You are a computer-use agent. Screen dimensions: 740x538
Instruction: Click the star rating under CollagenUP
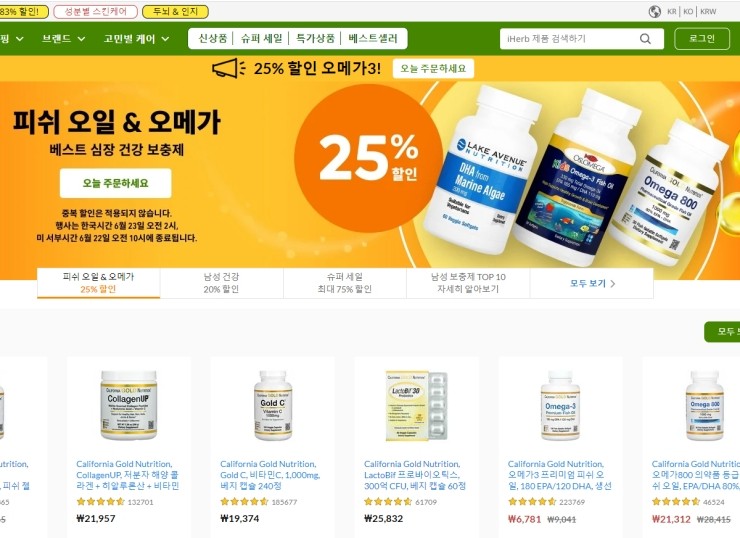coord(101,502)
